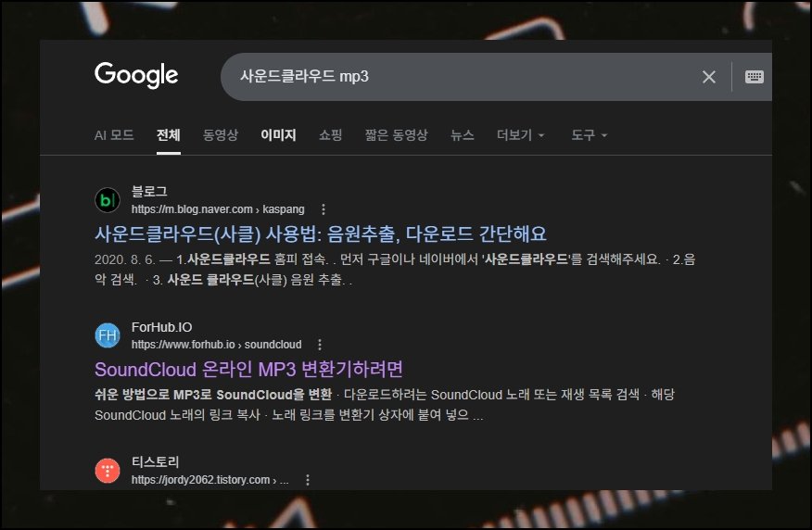Open the 동영상 tab
812x530 pixels.
(x=220, y=135)
